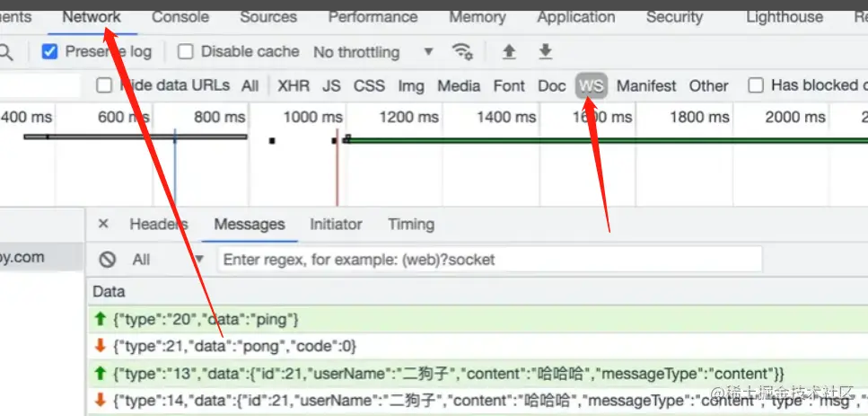Filter requests by Manifest
Image resolution: width=868 pixels, height=416 pixels.
[646, 86]
